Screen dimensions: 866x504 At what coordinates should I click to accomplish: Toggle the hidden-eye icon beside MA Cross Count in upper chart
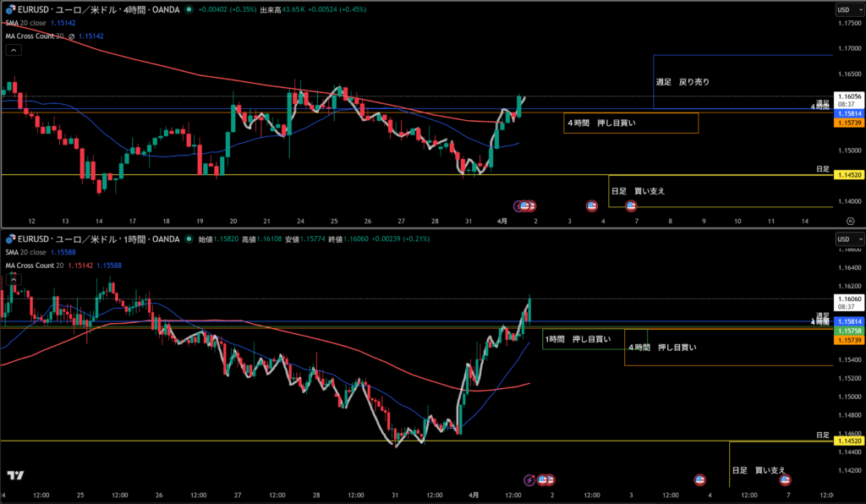(x=72, y=36)
